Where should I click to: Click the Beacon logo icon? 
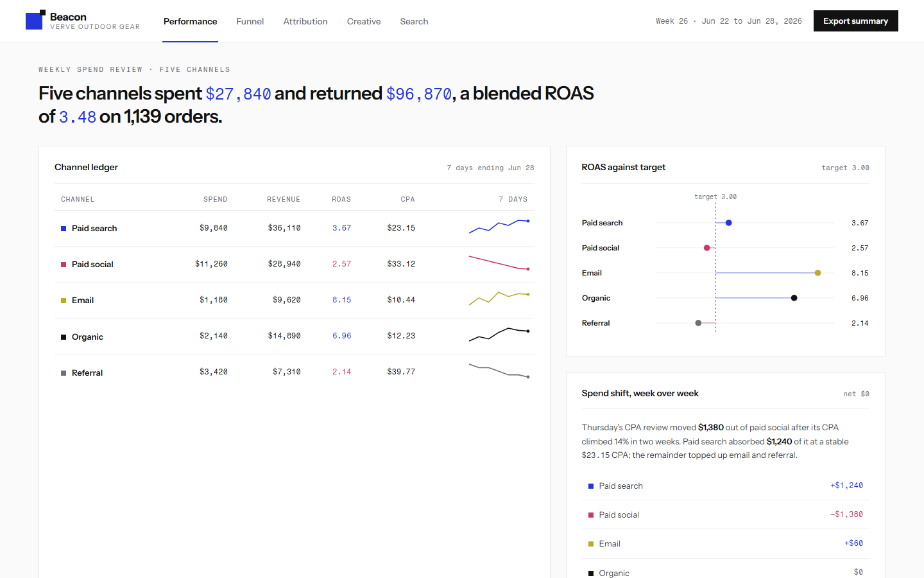[35, 20]
